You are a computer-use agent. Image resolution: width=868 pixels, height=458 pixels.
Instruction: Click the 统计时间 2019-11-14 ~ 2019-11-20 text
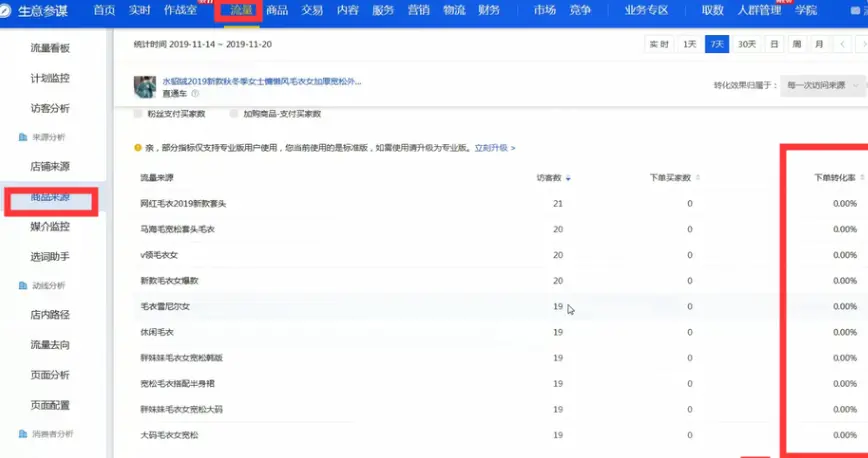[203, 44]
